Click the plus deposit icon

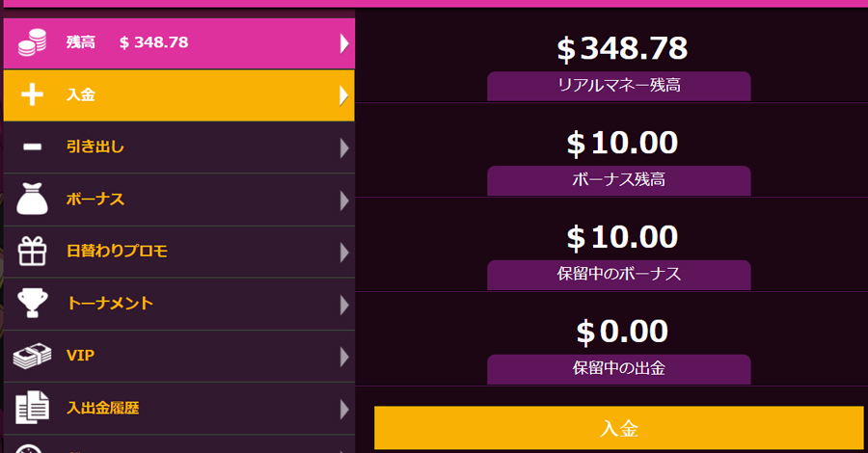(x=32, y=94)
